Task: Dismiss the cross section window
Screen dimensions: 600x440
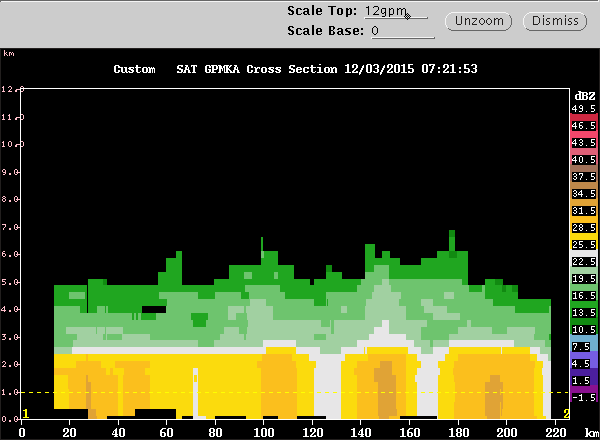Action: pos(553,21)
